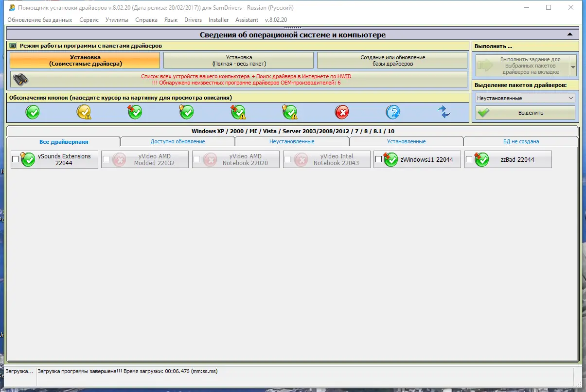
Task: Open the Сервис menu
Action: click(89, 20)
